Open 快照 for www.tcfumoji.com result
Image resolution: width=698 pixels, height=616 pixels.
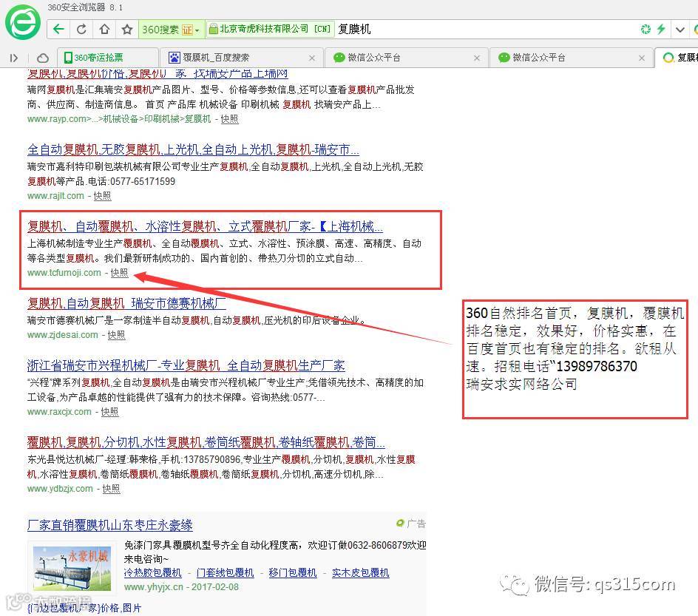click(119, 272)
